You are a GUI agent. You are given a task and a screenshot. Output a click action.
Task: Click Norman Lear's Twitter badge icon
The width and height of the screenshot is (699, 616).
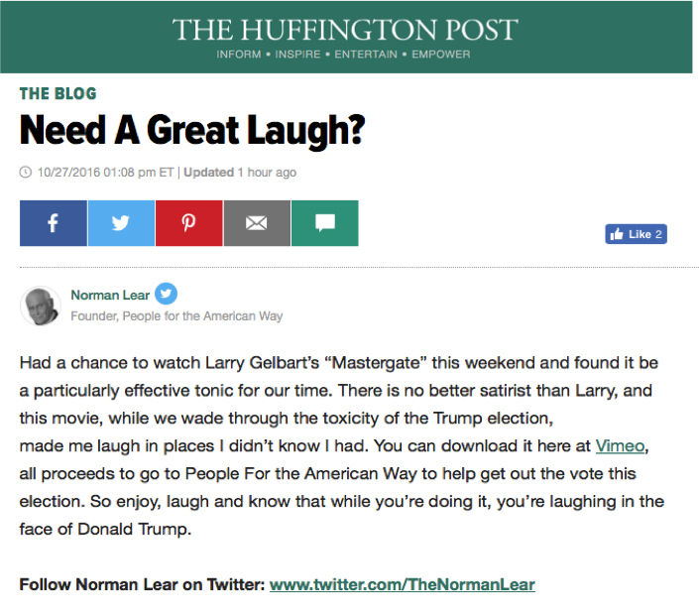(166, 294)
